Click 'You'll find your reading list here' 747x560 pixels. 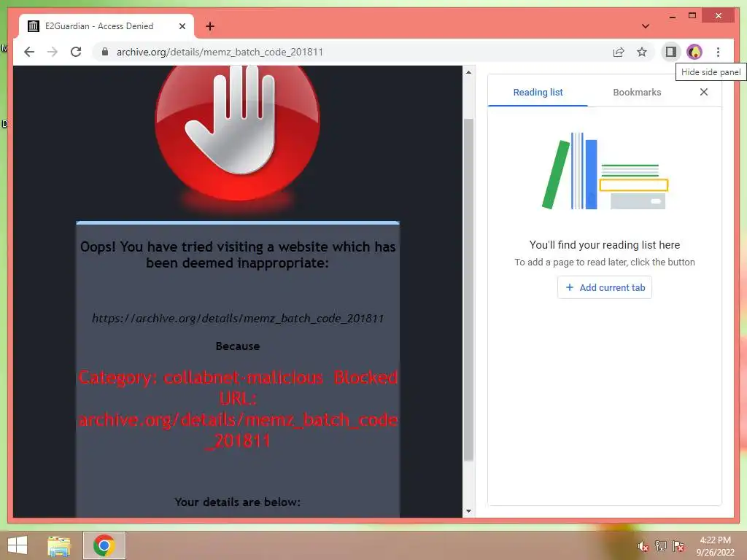coord(605,245)
